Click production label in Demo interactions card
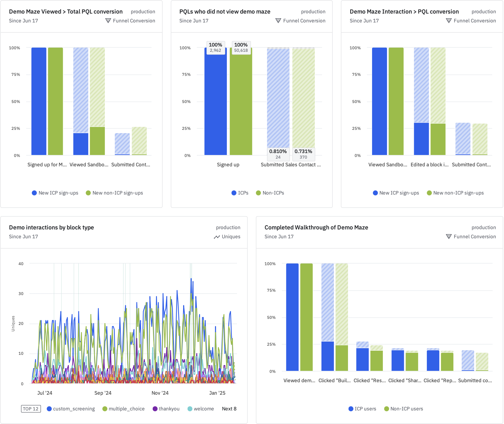The image size is (504, 424). (228, 227)
